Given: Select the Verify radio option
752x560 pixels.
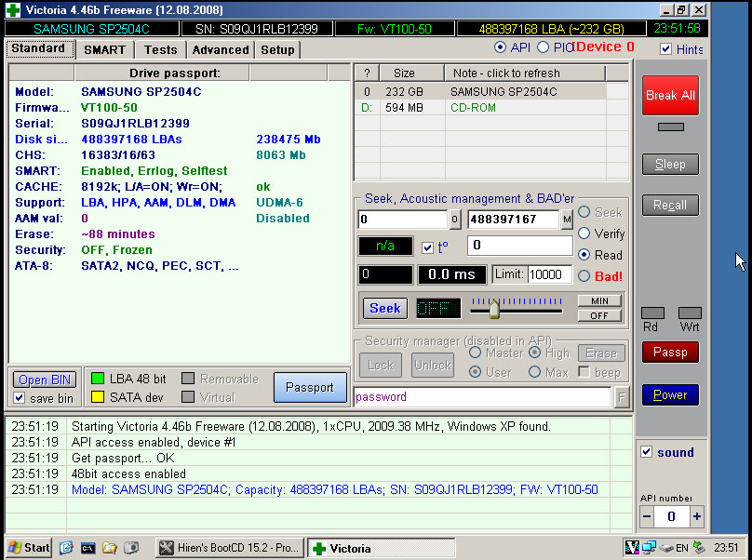Looking at the screenshot, I should pos(584,233).
